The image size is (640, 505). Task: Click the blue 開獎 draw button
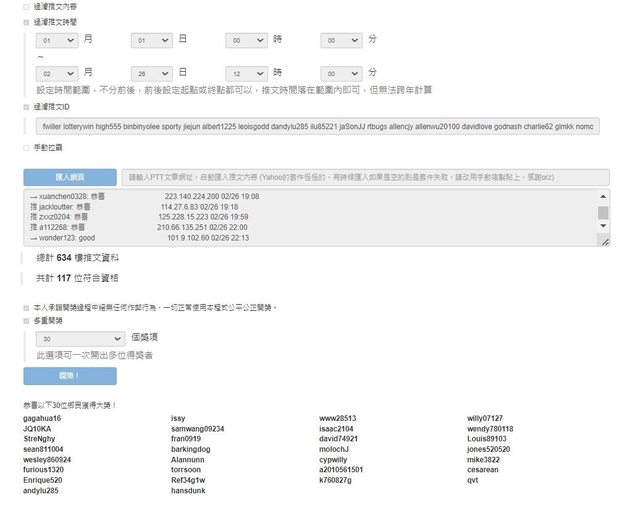70,376
